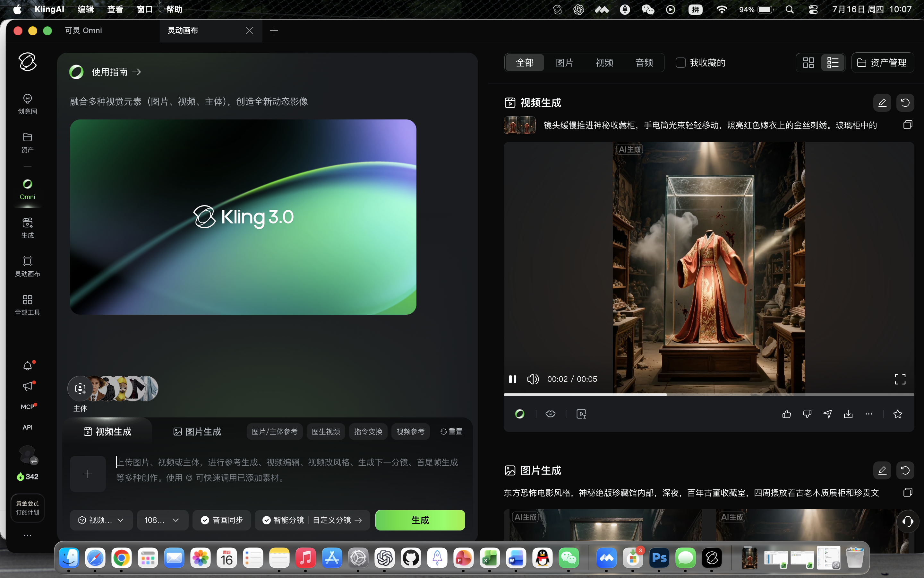Switch to list view layout
Image resolution: width=924 pixels, height=578 pixels.
832,63
